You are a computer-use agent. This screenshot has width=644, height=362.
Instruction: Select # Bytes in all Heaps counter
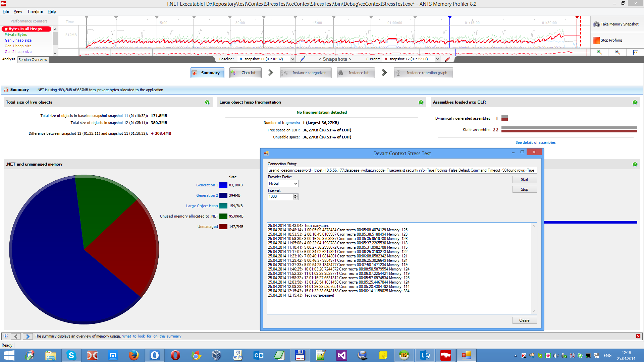tap(26, 29)
